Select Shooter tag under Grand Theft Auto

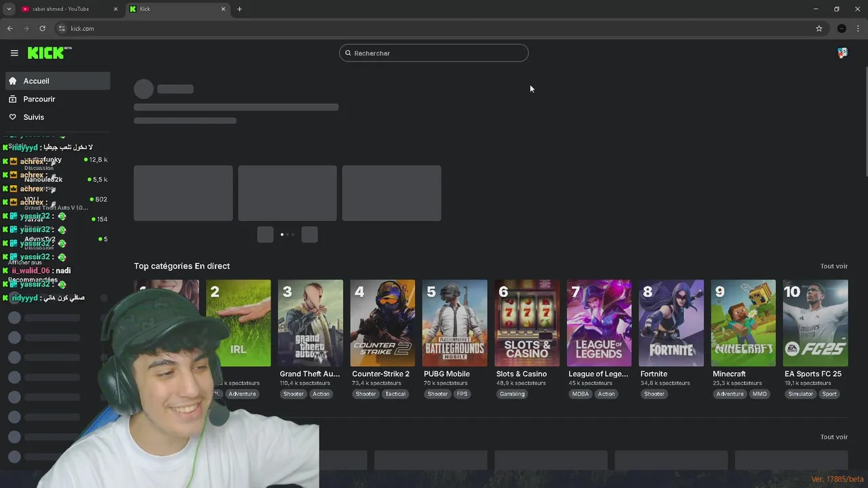point(294,394)
